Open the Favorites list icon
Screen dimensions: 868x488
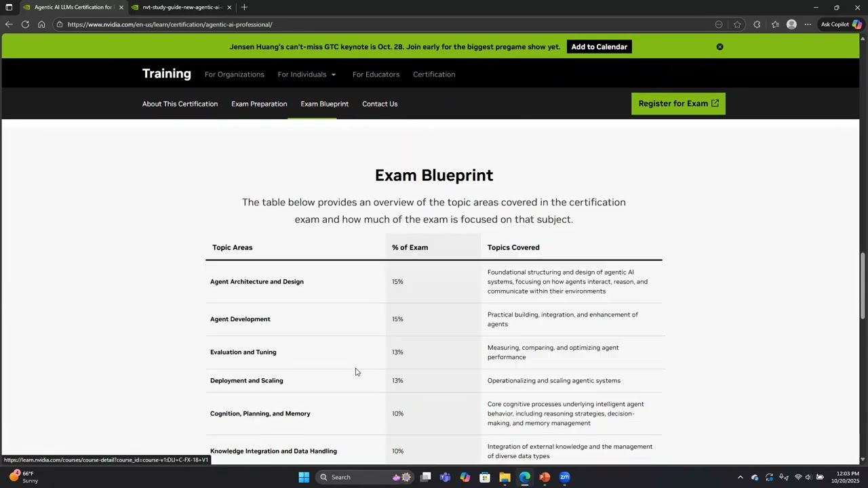(775, 24)
